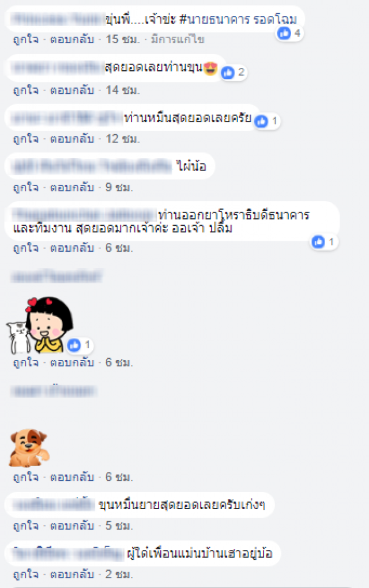Viewport: 369px width, 588px height.
Task: Reply to the comment posted 12 ชม. ago
Action: click(x=72, y=139)
